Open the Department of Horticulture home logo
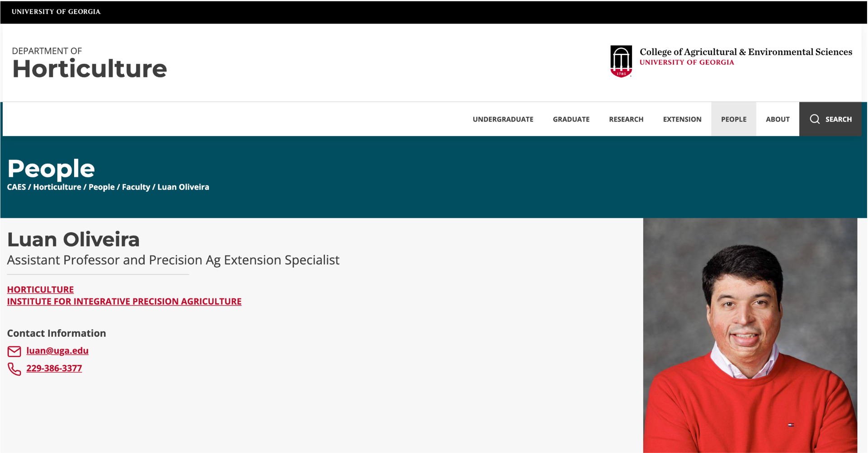 tap(89, 64)
